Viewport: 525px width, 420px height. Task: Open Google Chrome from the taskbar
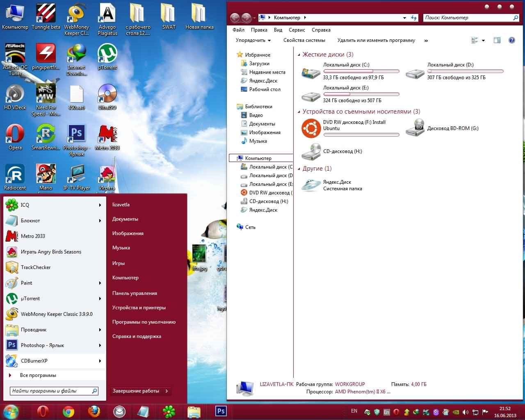(68, 411)
